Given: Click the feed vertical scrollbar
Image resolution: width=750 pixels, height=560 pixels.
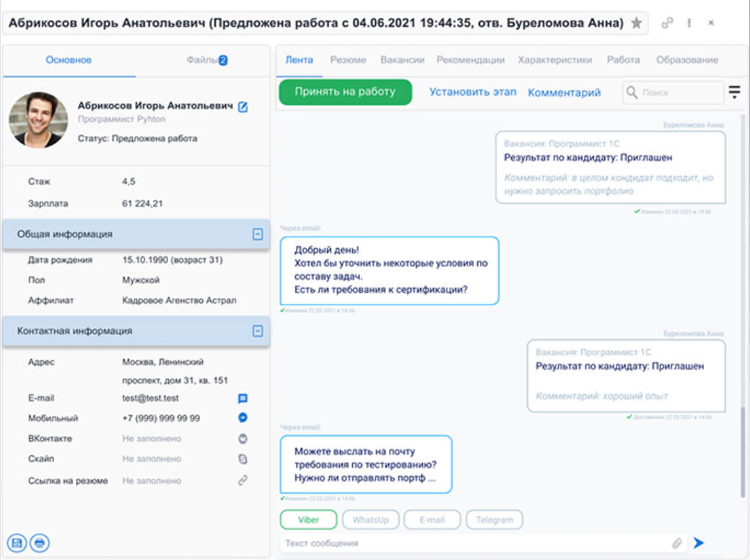Looking at the screenshot, I should pos(743,452).
